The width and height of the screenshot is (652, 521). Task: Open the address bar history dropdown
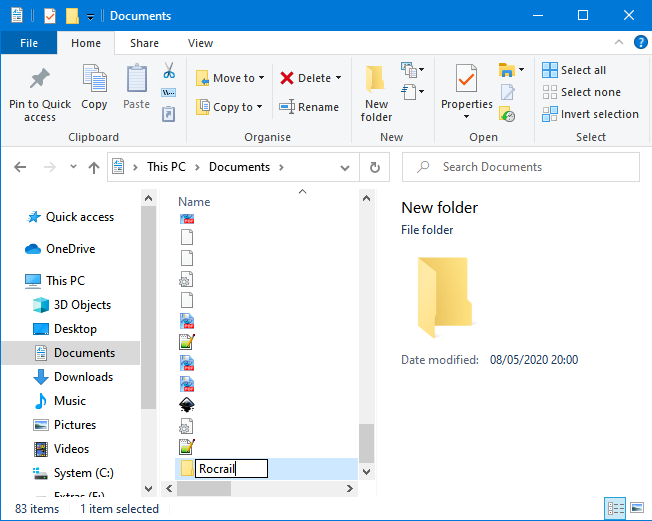point(349,167)
